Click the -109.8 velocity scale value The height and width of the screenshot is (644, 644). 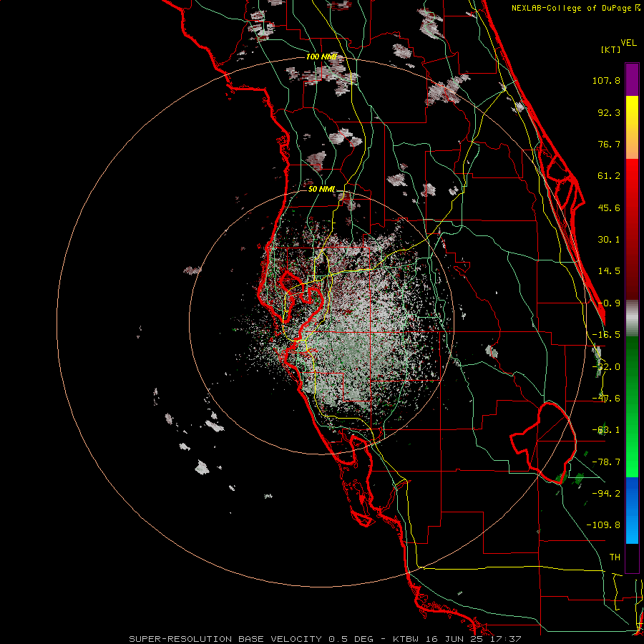coord(603,525)
